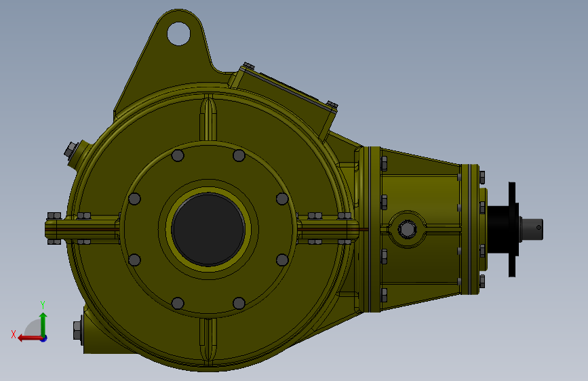Viewport: 588px width, 381px height.
Task: Select the drain plug bolt at housing bottom-left
Action: pos(78,330)
